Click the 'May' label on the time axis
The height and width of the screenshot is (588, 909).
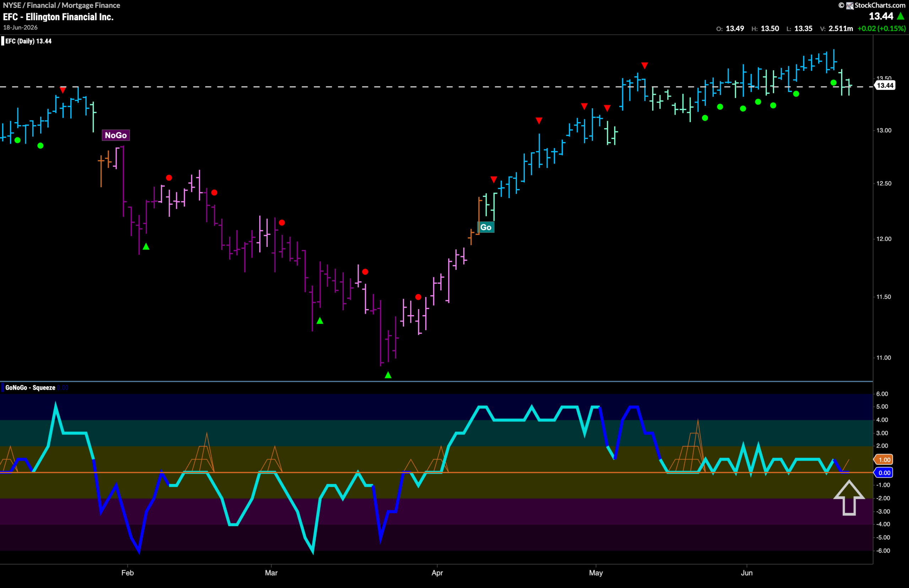tap(596, 573)
